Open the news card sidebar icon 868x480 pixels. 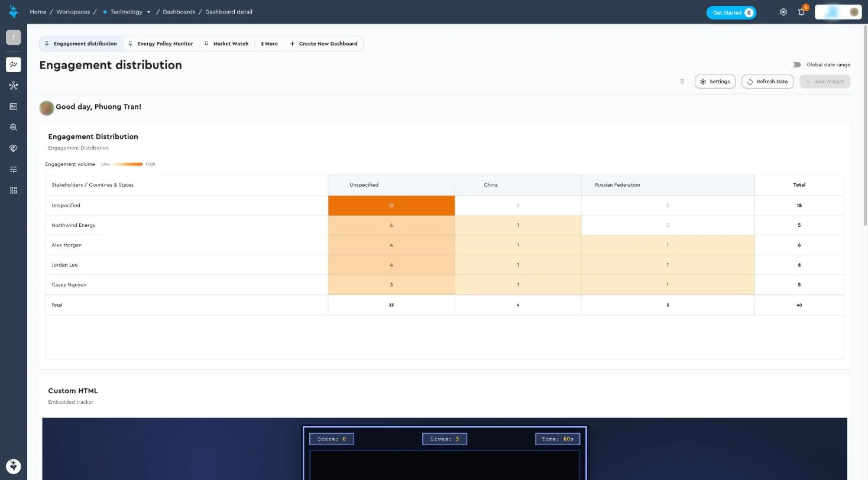pyautogui.click(x=13, y=106)
